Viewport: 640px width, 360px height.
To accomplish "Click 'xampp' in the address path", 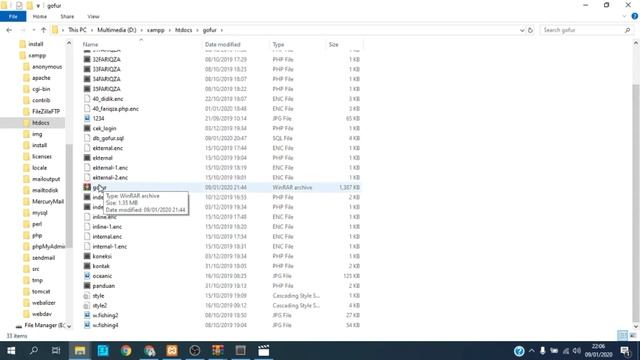I will [x=156, y=30].
